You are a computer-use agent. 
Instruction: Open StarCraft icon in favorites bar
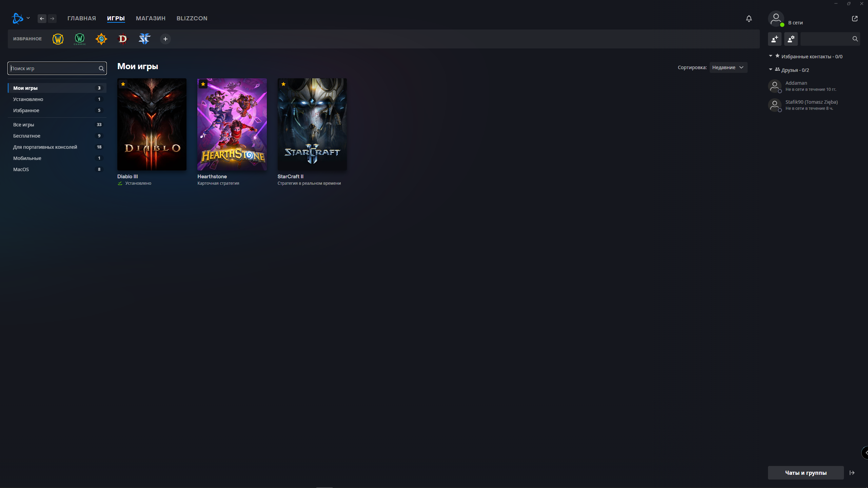(144, 39)
